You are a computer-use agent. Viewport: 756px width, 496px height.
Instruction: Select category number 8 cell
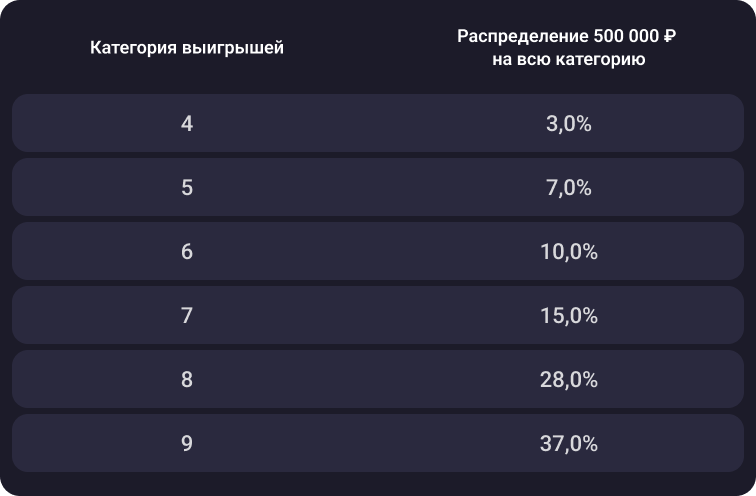(x=187, y=380)
